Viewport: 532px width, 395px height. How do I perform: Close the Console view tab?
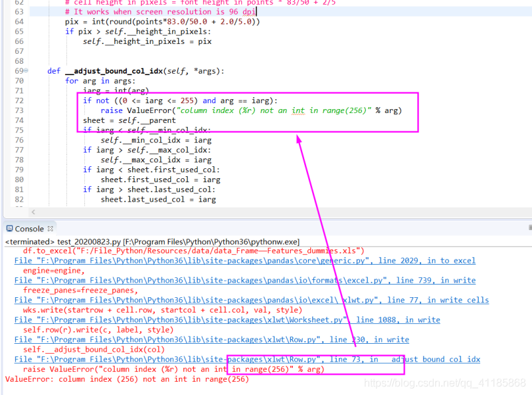point(50,228)
